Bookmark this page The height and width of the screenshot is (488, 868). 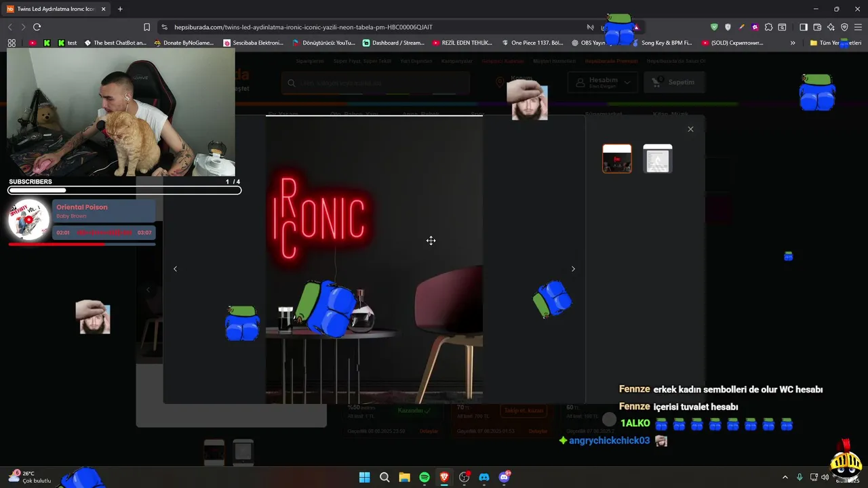(x=146, y=27)
